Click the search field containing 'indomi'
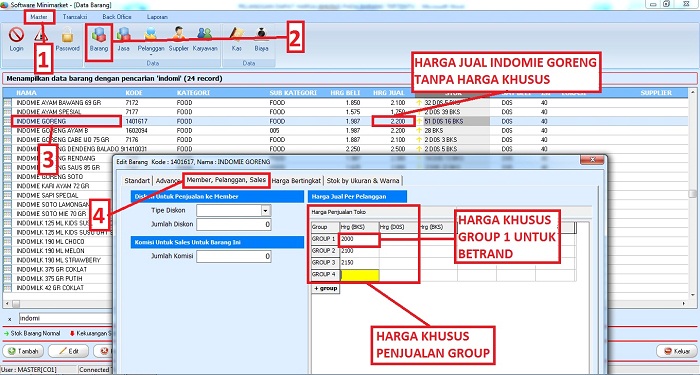Viewport: 700px width, 375px height. (x=65, y=319)
